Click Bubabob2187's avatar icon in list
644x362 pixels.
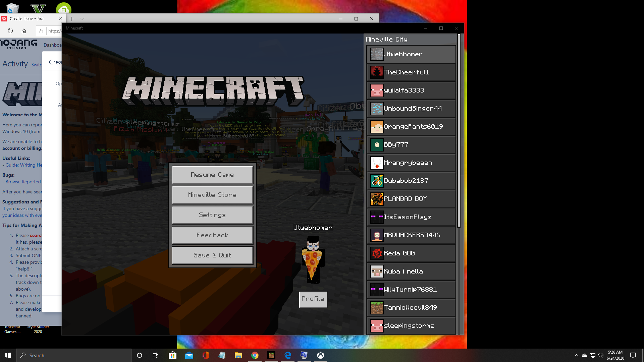click(x=377, y=181)
